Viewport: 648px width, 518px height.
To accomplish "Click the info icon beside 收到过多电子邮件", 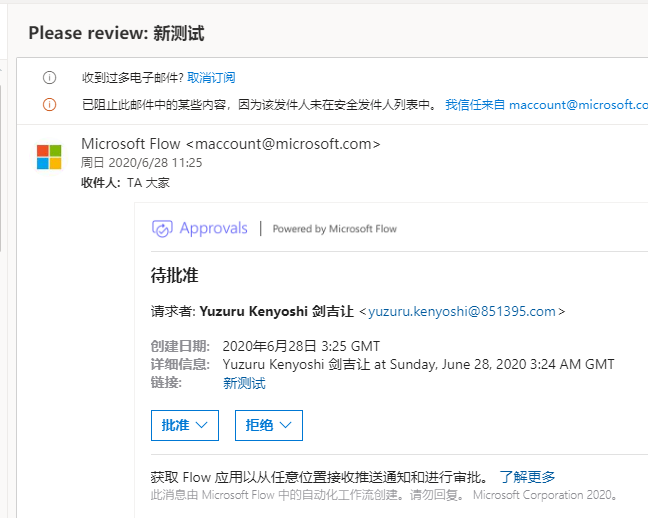I will [50, 77].
